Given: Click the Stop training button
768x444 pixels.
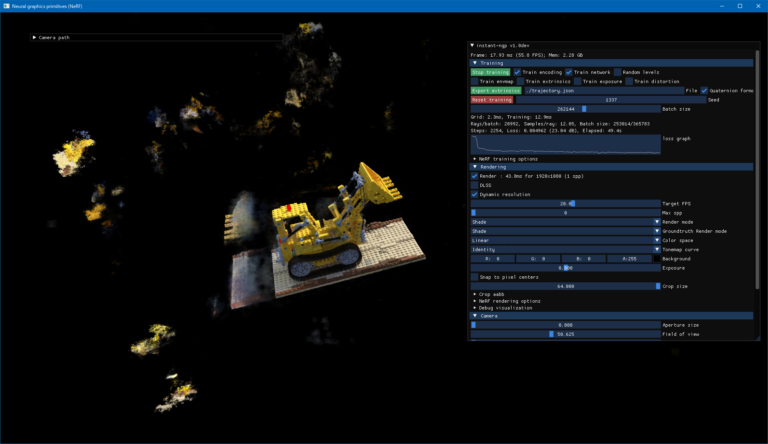Looking at the screenshot, I should click(490, 72).
